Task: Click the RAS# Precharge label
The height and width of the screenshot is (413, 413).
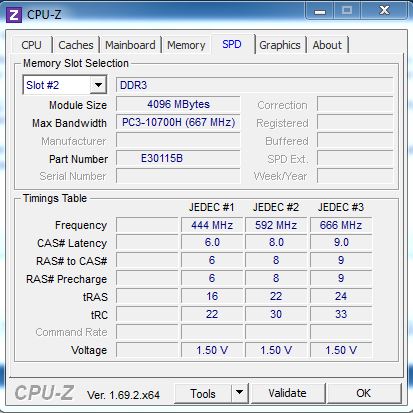Action: pyautogui.click(x=67, y=279)
